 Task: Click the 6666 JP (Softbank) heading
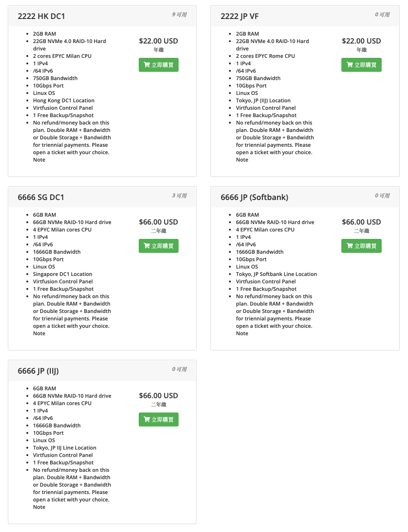254,197
